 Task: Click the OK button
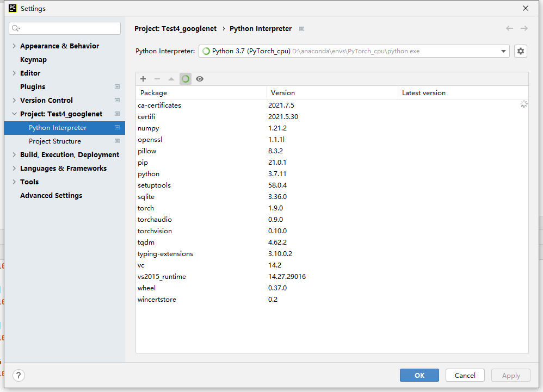pyautogui.click(x=419, y=375)
